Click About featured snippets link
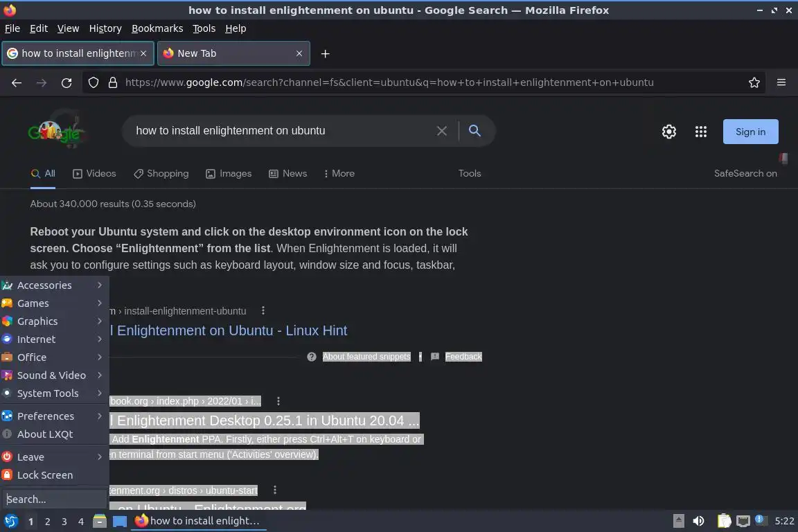798x532 pixels. click(366, 357)
